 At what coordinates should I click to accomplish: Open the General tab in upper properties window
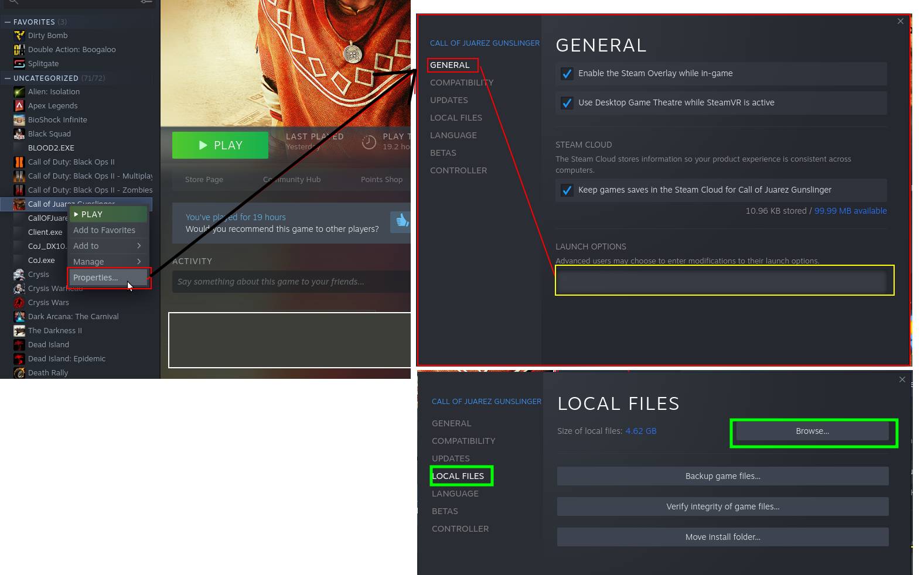(x=449, y=65)
